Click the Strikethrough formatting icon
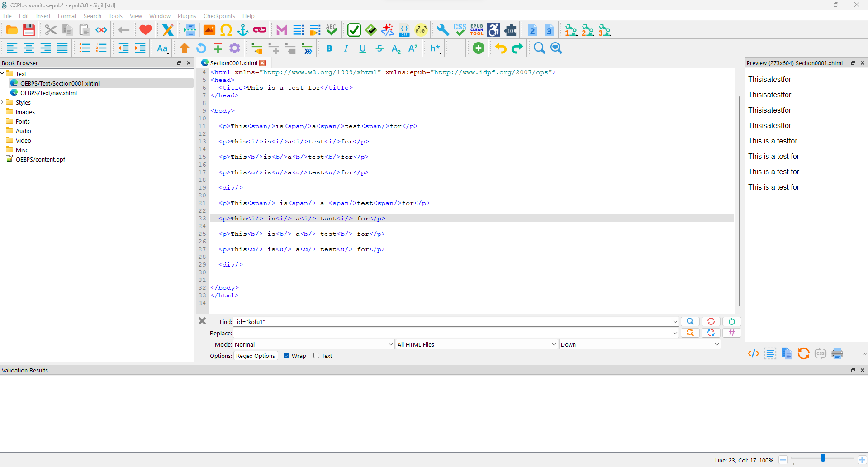The height and width of the screenshot is (467, 868). click(x=379, y=48)
